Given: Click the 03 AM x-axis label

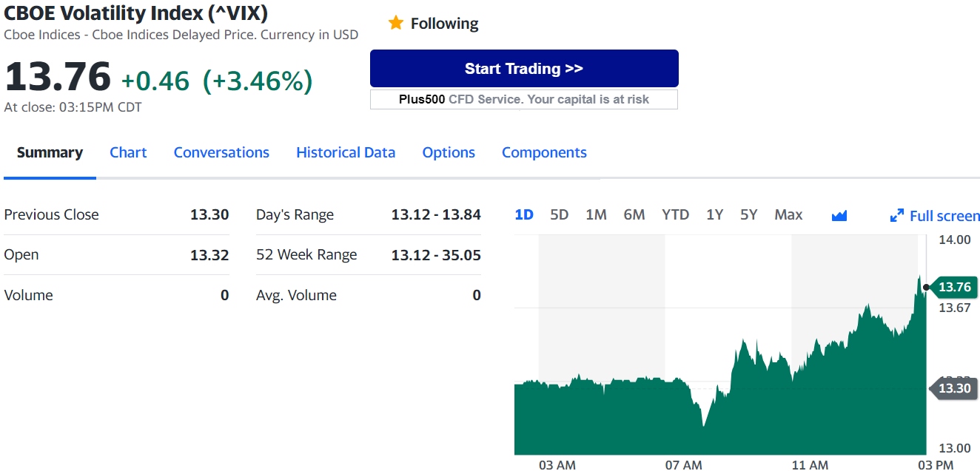Looking at the screenshot, I should point(557,465).
